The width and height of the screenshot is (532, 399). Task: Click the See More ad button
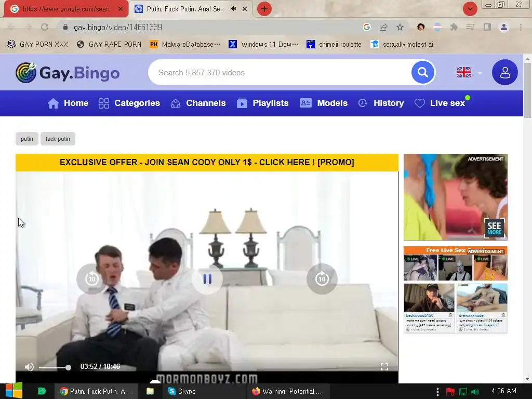click(495, 228)
